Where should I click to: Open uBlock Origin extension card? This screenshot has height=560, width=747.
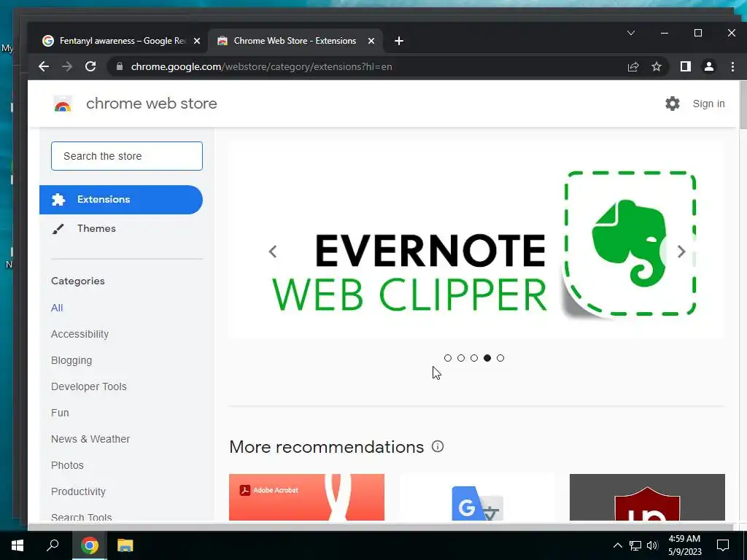point(648,497)
